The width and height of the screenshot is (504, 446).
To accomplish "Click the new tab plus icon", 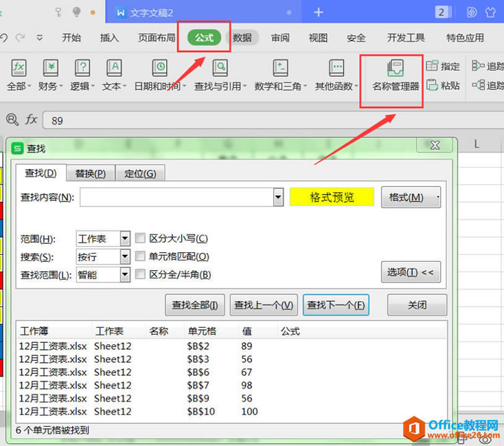I will click(319, 12).
